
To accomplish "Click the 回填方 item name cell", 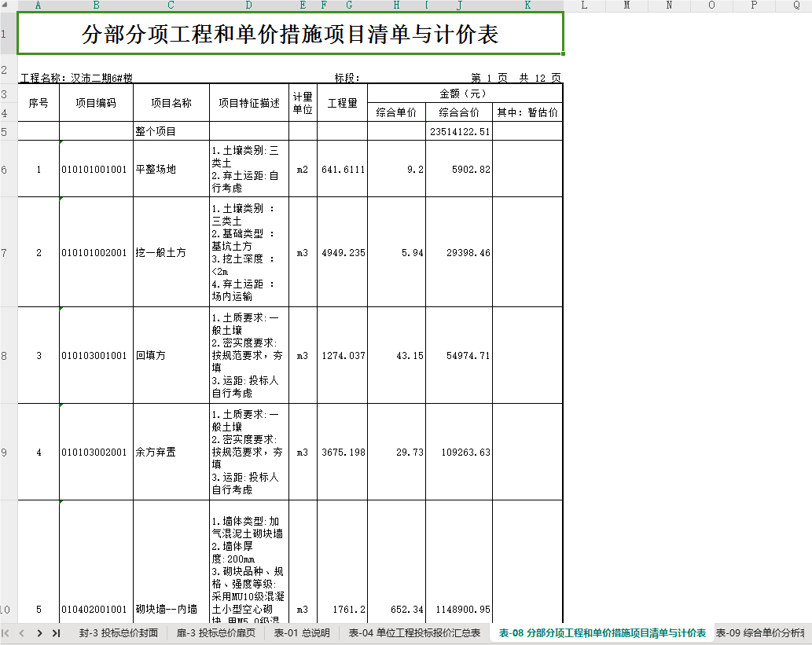I will [171, 356].
